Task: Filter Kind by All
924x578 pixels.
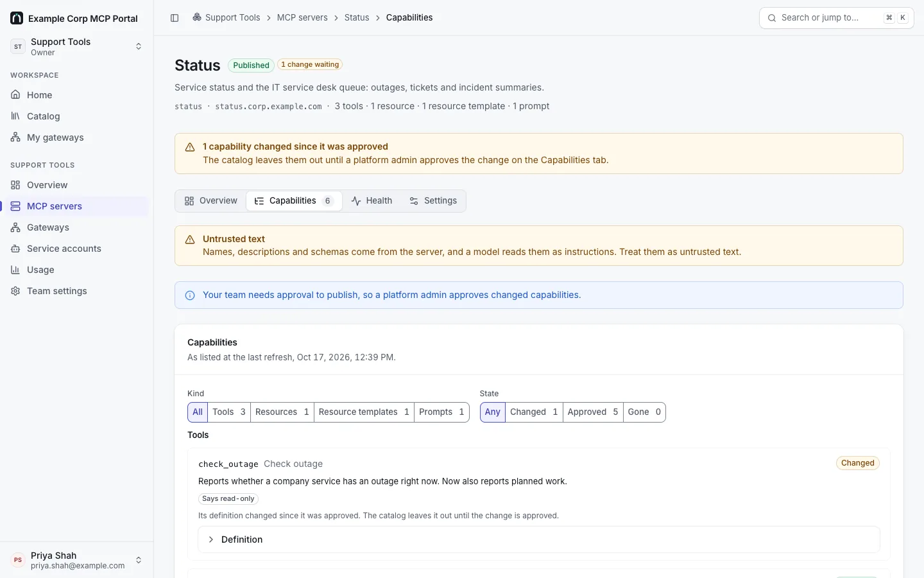Action: tap(198, 412)
